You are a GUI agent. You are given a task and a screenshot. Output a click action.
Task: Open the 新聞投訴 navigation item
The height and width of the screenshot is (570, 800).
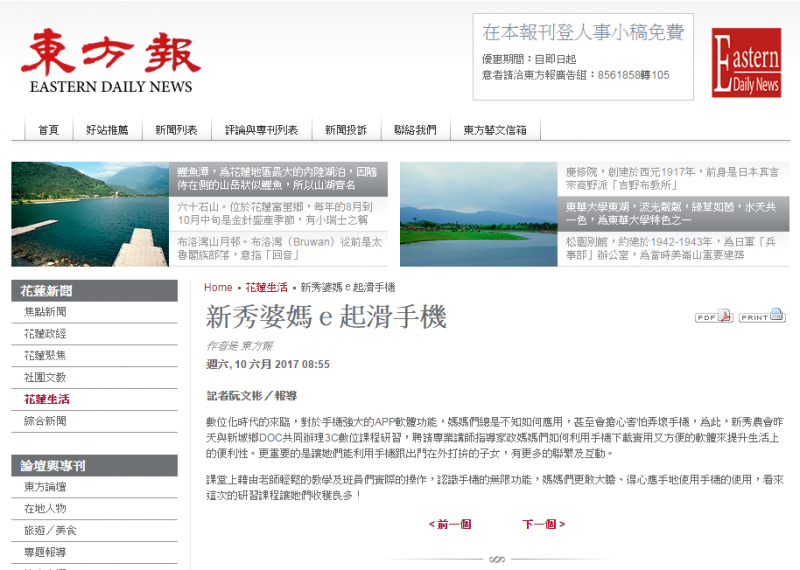345,130
